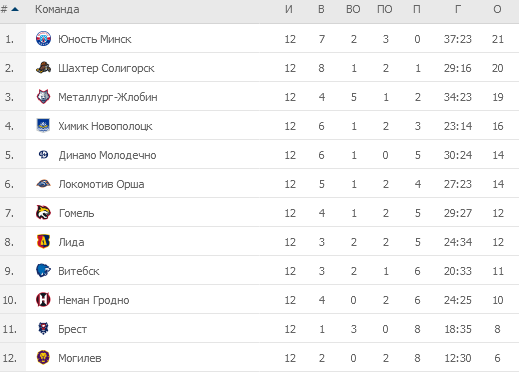Click the Гомель lynx logo

[x=43, y=213]
